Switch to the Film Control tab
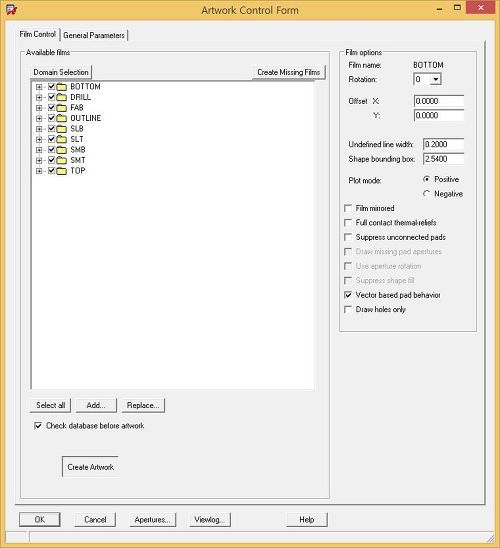500x548 pixels. (x=38, y=34)
